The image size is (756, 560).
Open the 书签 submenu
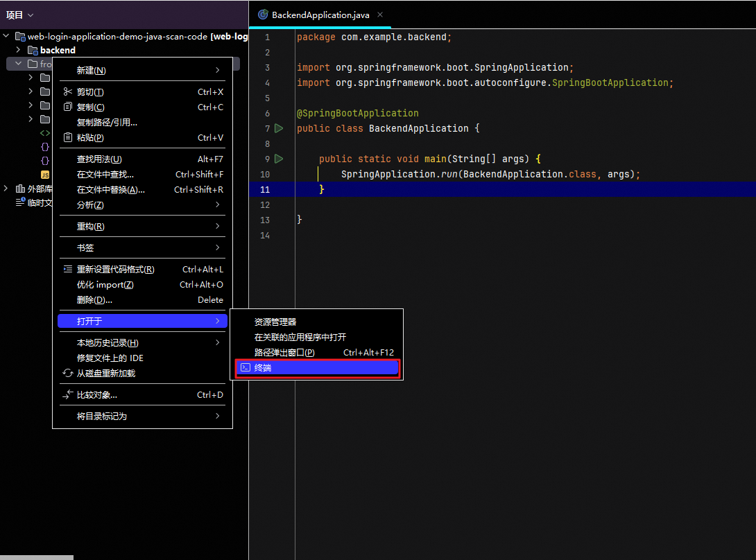(x=142, y=247)
